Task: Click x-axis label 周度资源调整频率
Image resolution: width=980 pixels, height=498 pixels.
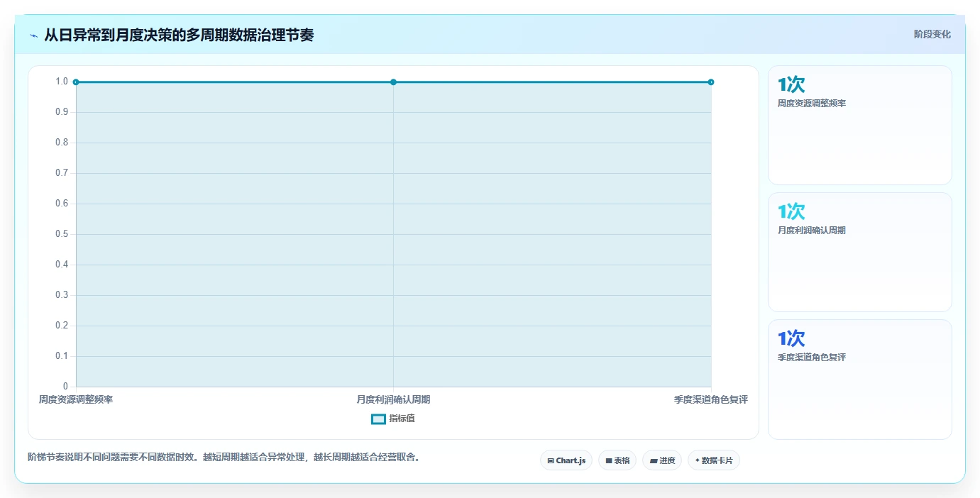Action: pos(76,399)
